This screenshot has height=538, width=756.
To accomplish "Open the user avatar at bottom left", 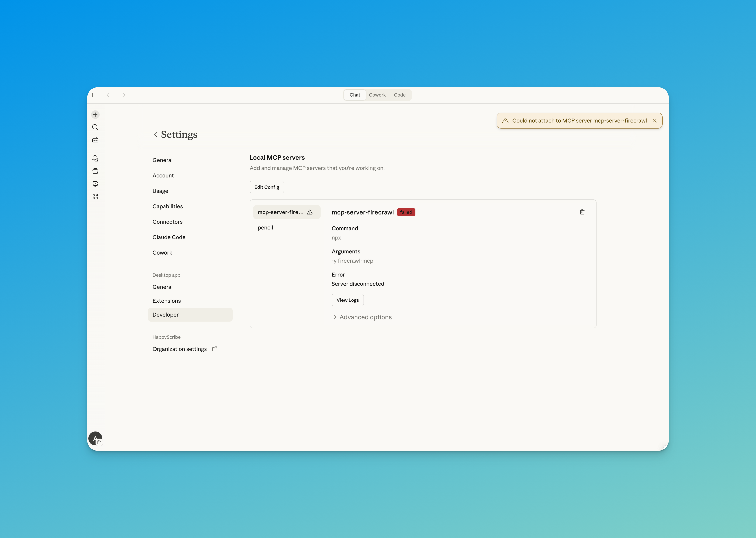I will [x=95, y=438].
